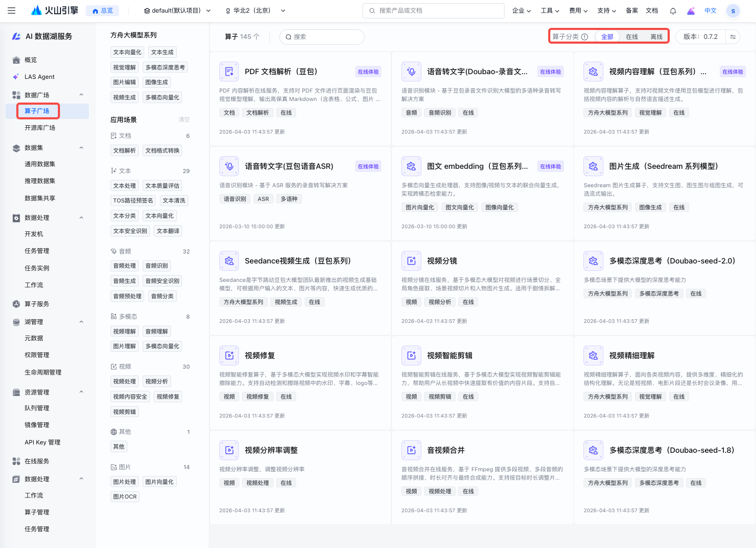Click the notification bell icon

(673, 11)
